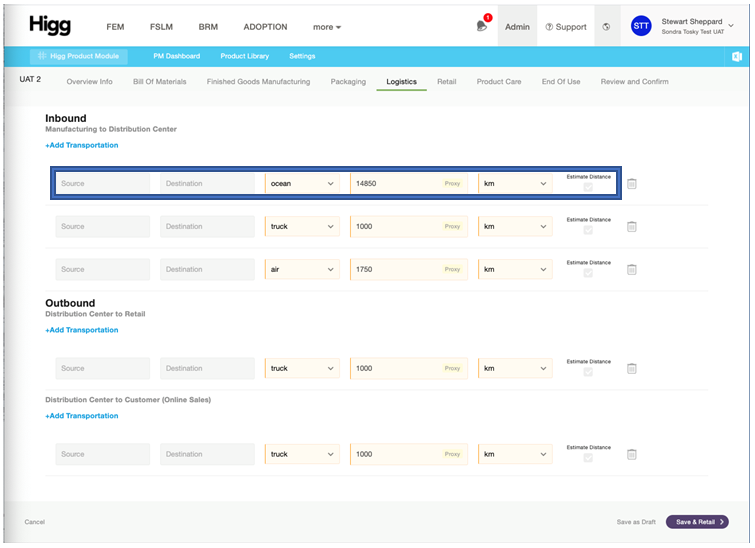The image size is (755, 548).
Task: Open Product Library
Action: pyautogui.click(x=245, y=56)
